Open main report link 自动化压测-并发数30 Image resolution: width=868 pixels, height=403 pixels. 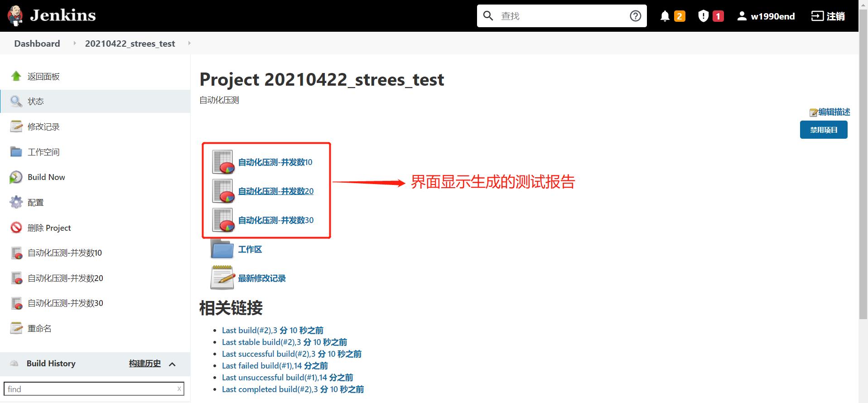click(276, 220)
